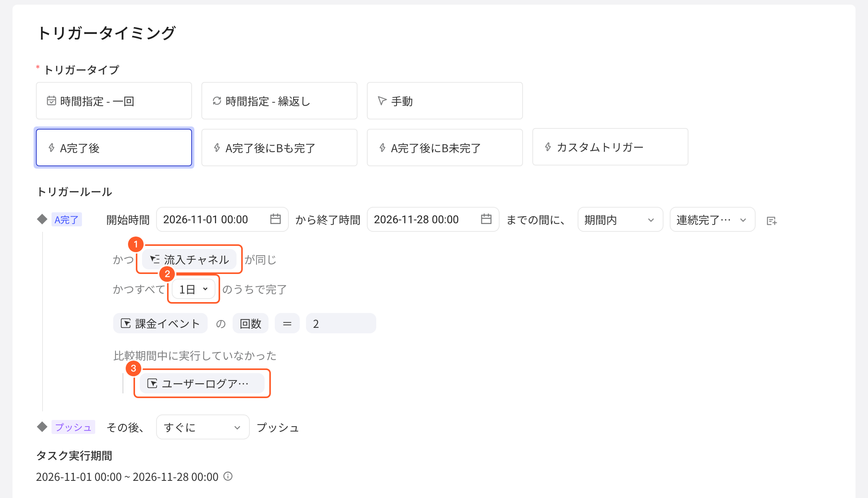Click the プッシュ tag label
This screenshot has width=868, height=498.
point(73,427)
